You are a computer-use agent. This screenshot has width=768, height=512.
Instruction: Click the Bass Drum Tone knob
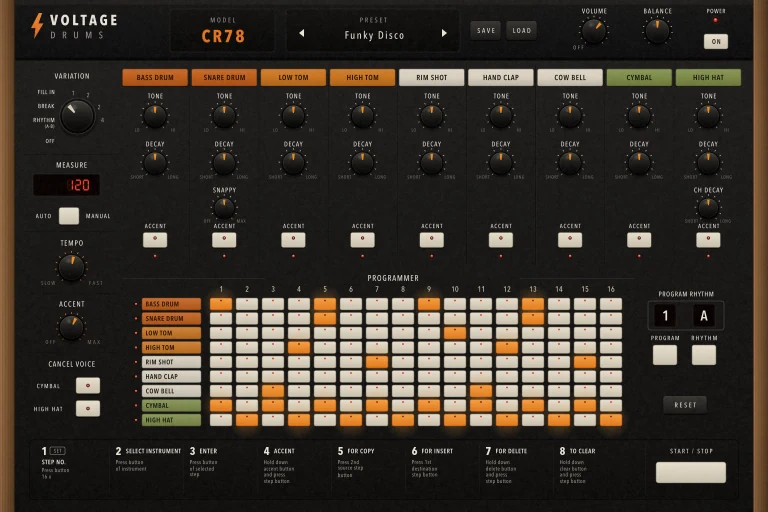155,117
